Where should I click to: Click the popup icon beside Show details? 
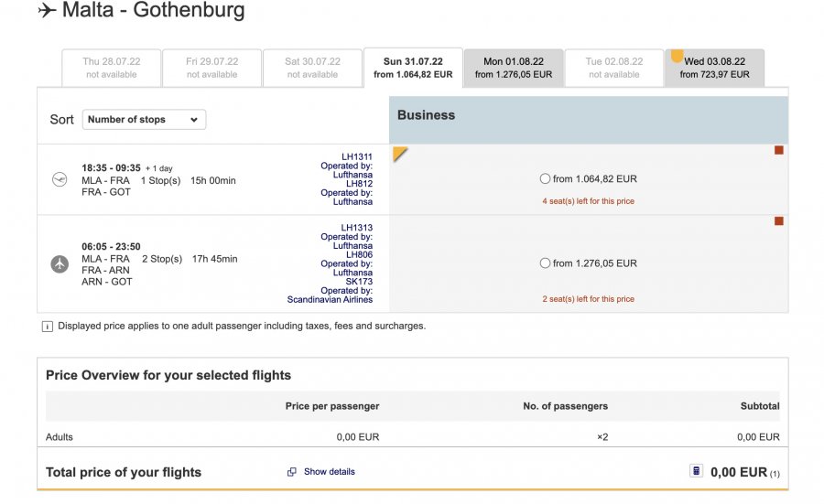click(291, 472)
